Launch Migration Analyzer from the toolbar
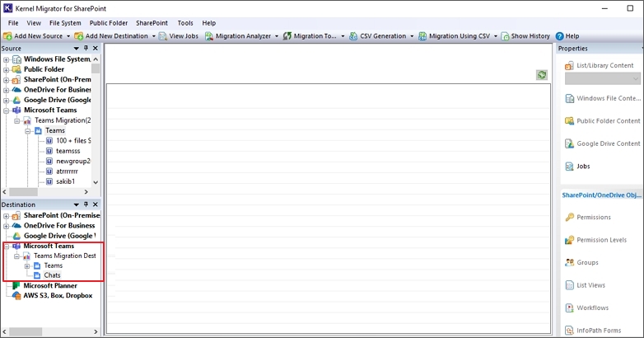Screen dimensions: 644x338 238,36
